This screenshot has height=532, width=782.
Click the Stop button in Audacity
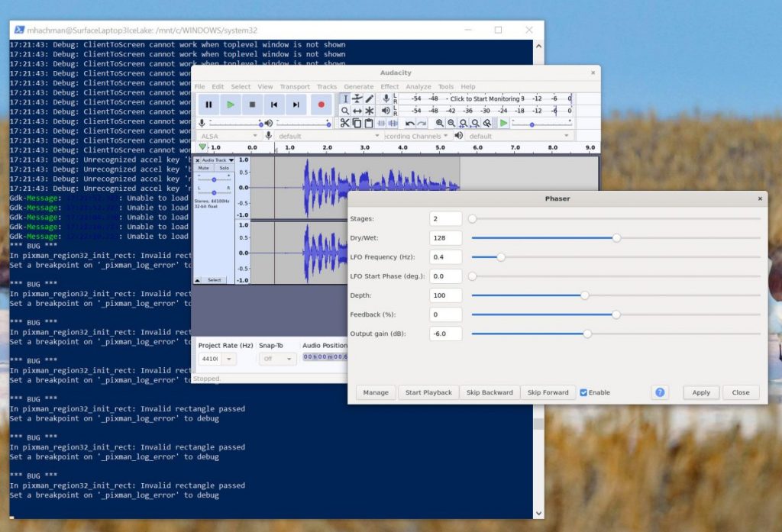click(252, 105)
